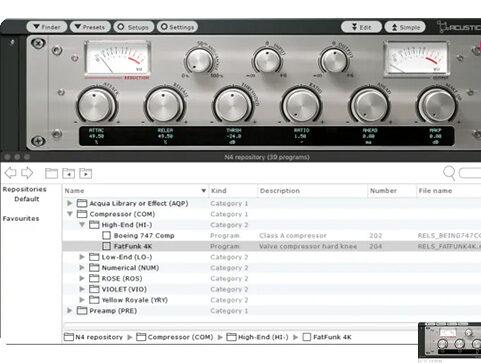Click the folder icon with right arrow
Image resolution: width=481 pixels, height=363 pixels.
(85, 173)
